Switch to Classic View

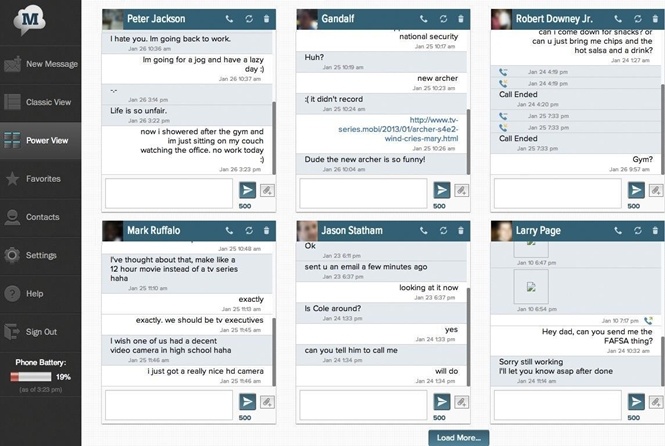(x=40, y=102)
